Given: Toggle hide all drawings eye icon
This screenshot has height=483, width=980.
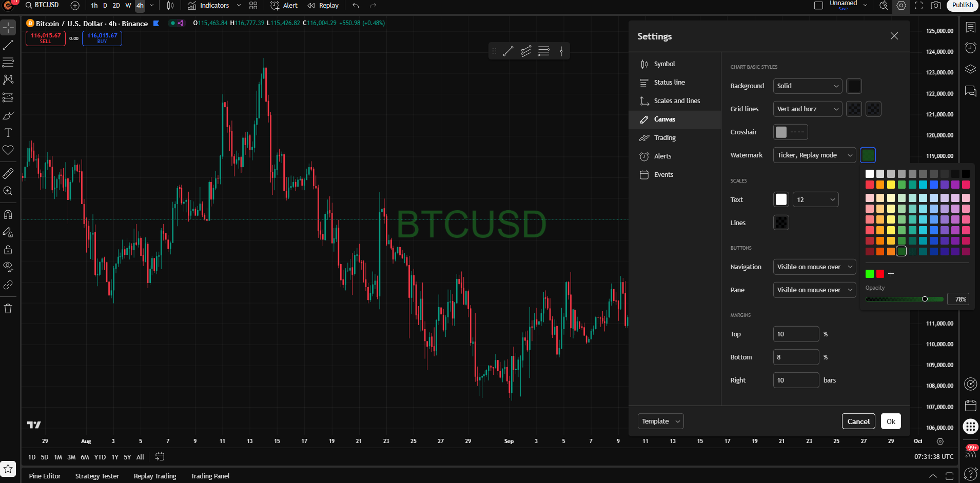Looking at the screenshot, I should point(8,267).
